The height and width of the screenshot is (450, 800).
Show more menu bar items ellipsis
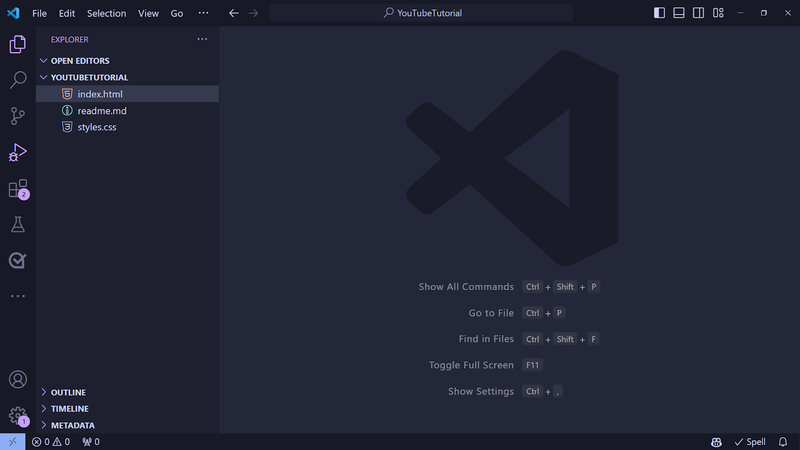[x=203, y=13]
